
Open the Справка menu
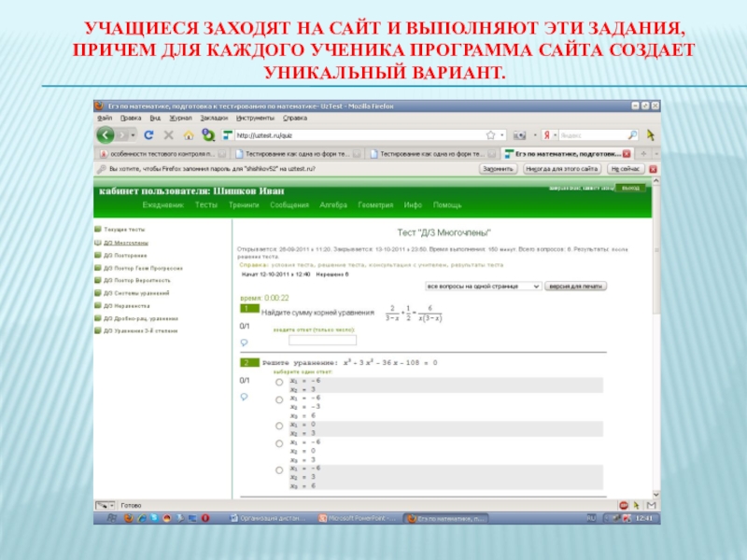click(294, 119)
